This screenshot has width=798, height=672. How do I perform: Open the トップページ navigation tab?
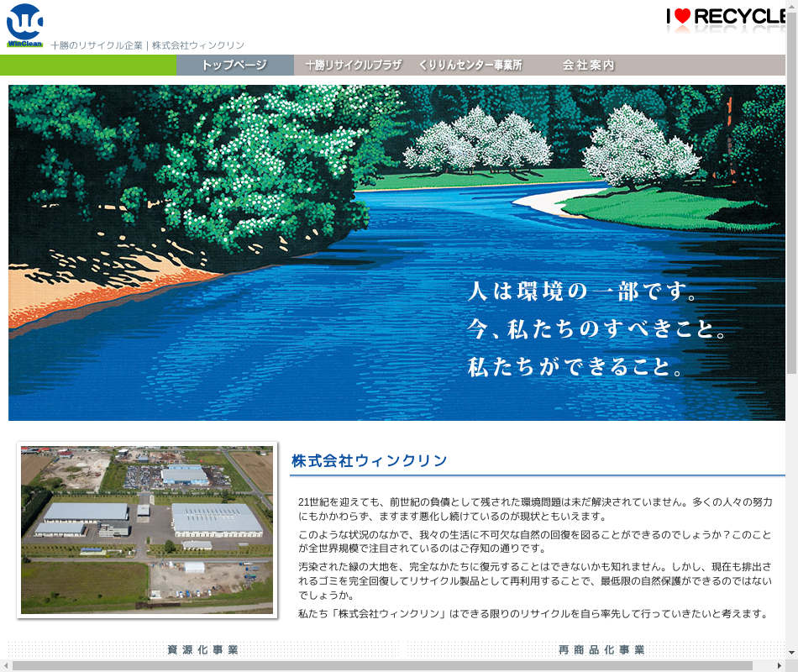[234, 66]
